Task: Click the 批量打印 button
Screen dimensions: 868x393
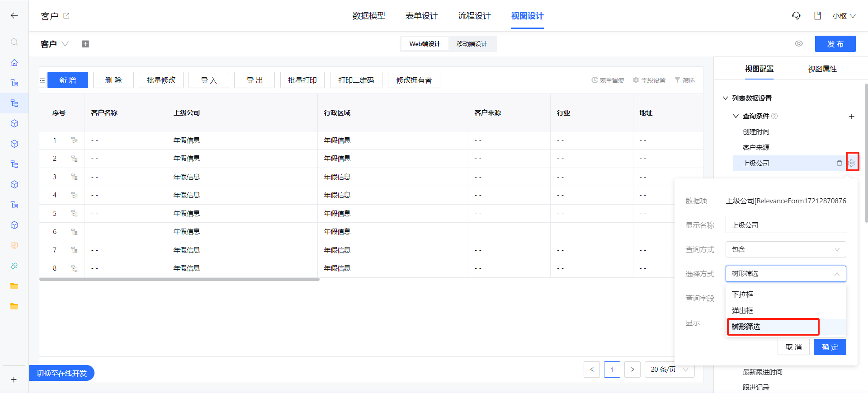Action: [302, 80]
